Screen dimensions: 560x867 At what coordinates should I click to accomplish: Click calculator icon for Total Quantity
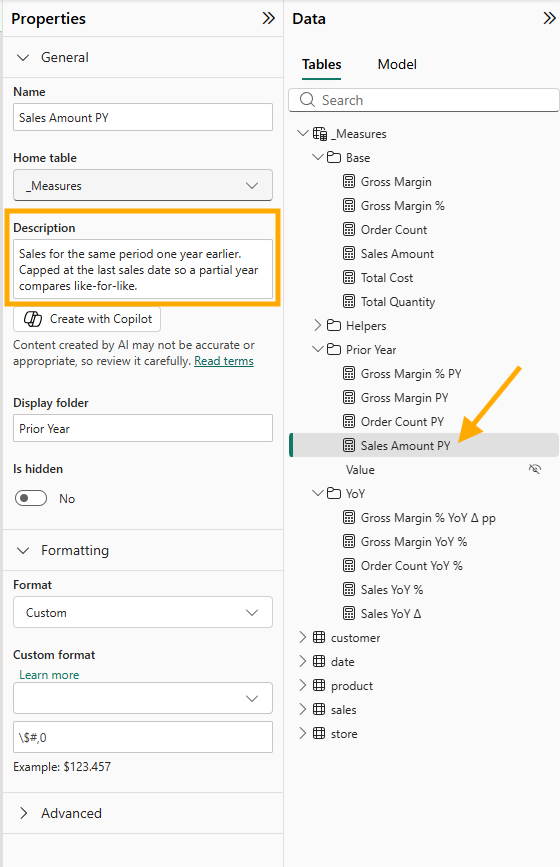(349, 301)
